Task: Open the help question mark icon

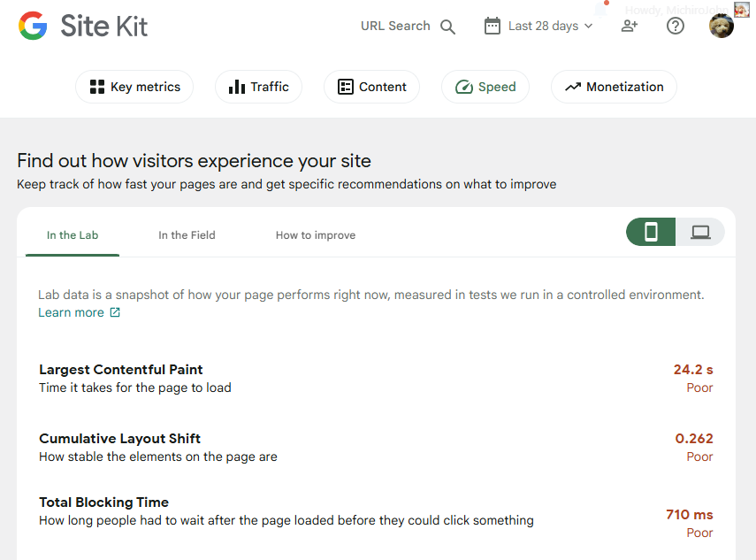Action: [x=676, y=27]
